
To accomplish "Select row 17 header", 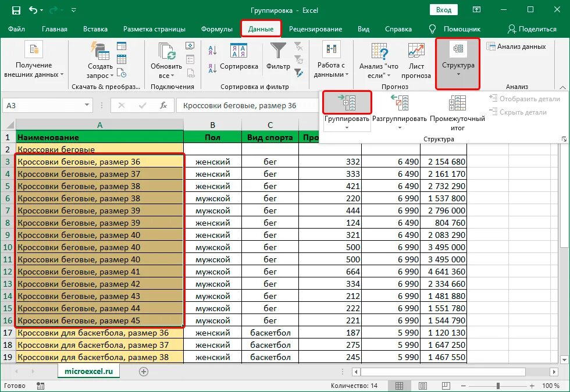I will (x=8, y=333).
